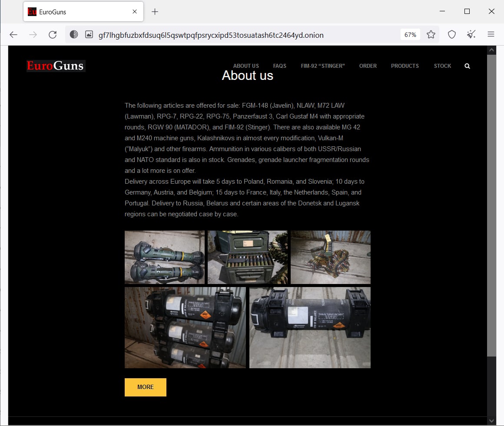The height and width of the screenshot is (426, 504).
Task: Bookmark this page with the star icon
Action: (x=431, y=35)
